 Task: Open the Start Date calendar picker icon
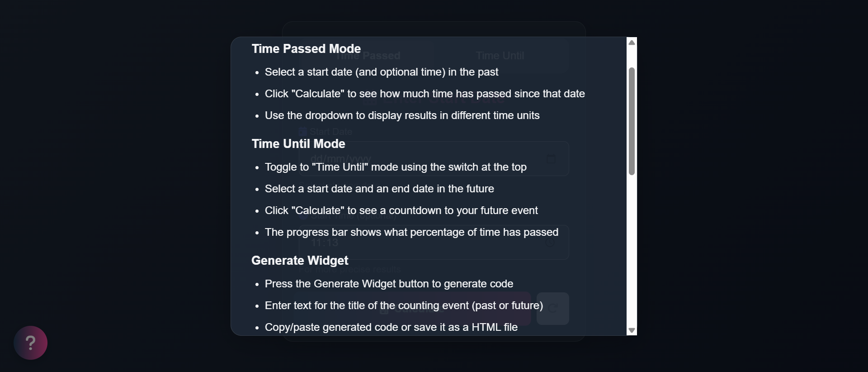551,159
